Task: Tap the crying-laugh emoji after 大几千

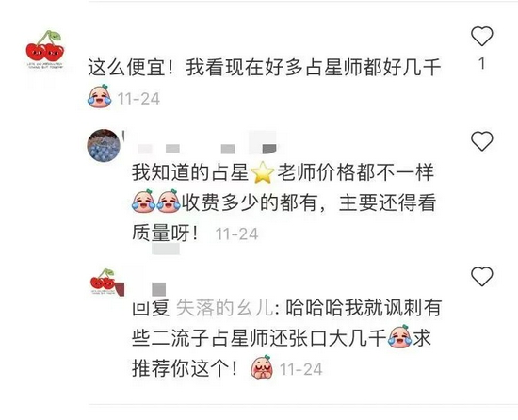Action: click(x=399, y=336)
